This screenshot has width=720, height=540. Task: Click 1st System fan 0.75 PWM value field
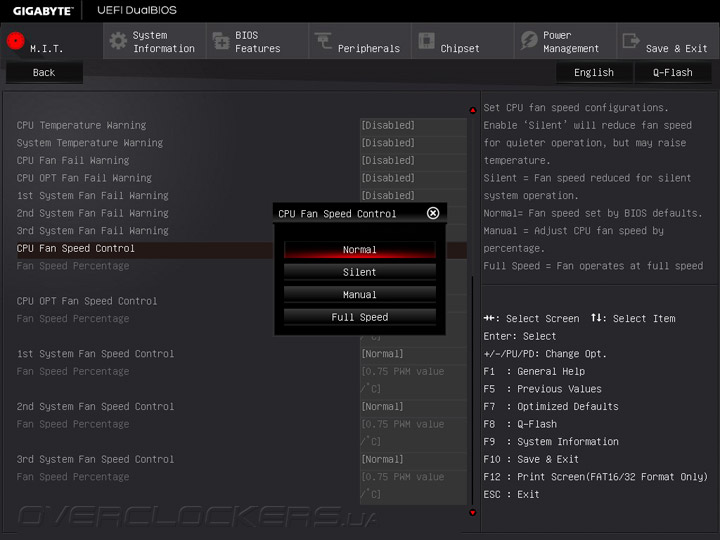(x=413, y=380)
